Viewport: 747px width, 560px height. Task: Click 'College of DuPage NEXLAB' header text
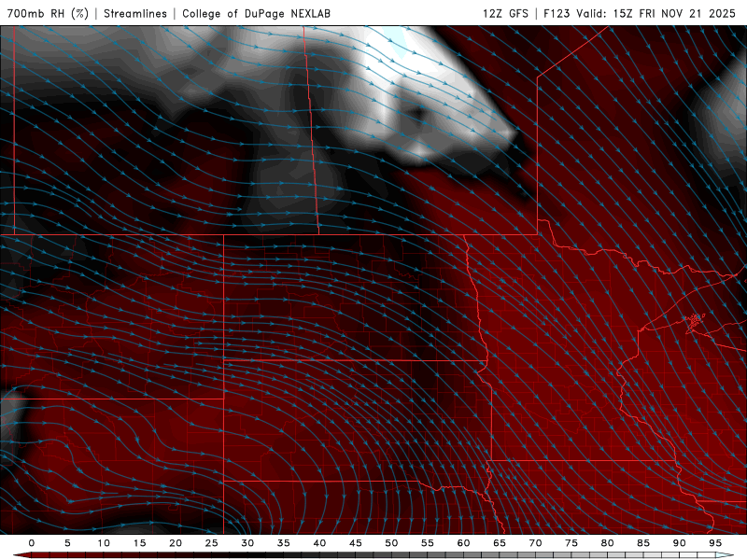click(256, 13)
